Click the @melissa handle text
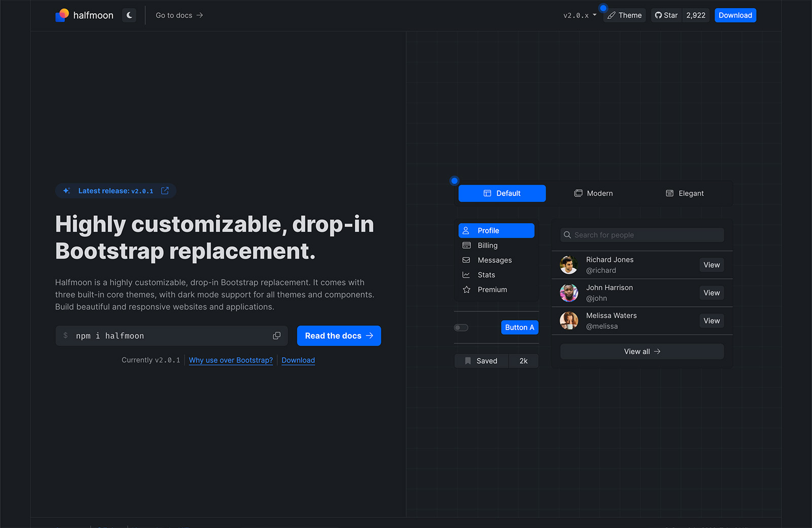The width and height of the screenshot is (812, 528). point(602,326)
